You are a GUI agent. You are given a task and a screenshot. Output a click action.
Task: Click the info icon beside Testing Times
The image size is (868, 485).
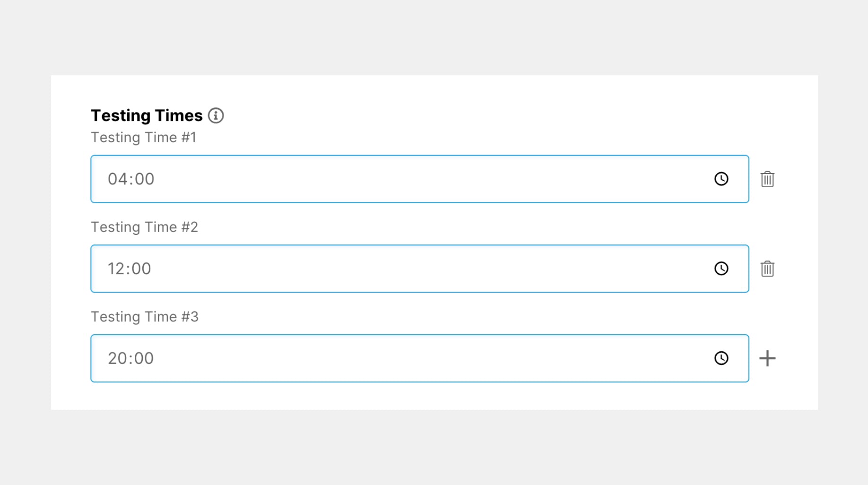tap(216, 115)
